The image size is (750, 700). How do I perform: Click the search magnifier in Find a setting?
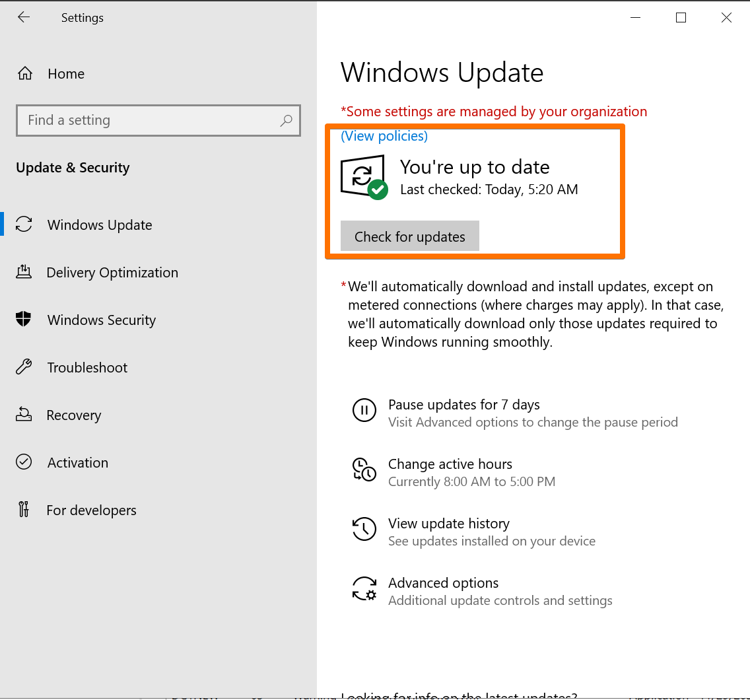287,120
